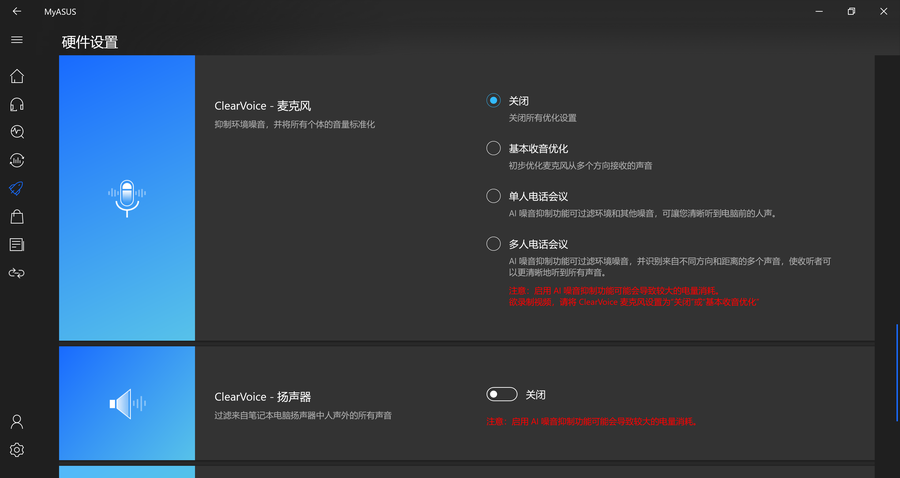Click the ClearVoice microphone tile image
Screen dimensions: 900x478
click(127, 198)
